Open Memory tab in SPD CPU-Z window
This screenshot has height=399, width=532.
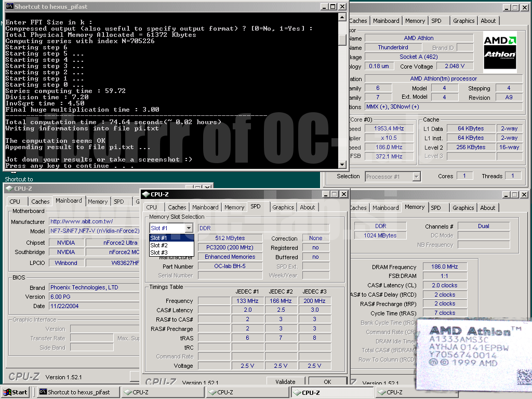(234, 207)
